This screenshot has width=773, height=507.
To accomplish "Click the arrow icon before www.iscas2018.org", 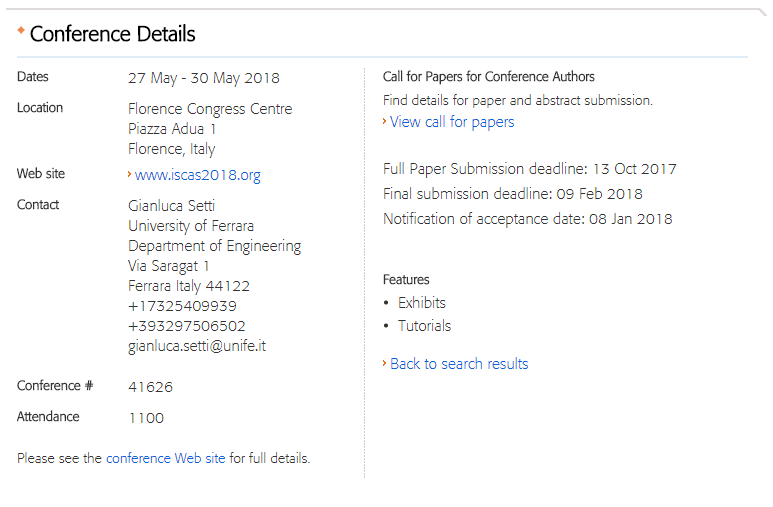I will pyautogui.click(x=129, y=174).
